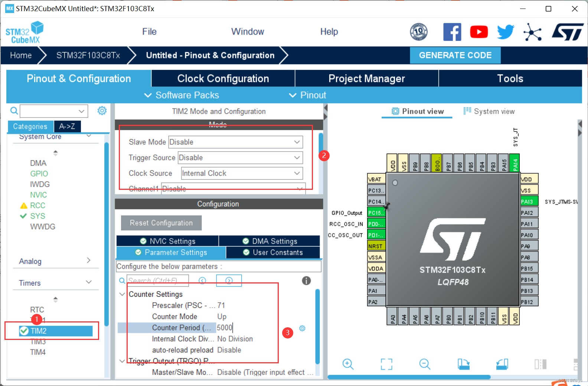Click the parameter search magnifier icon
This screenshot has width=588, height=386.
(x=122, y=280)
